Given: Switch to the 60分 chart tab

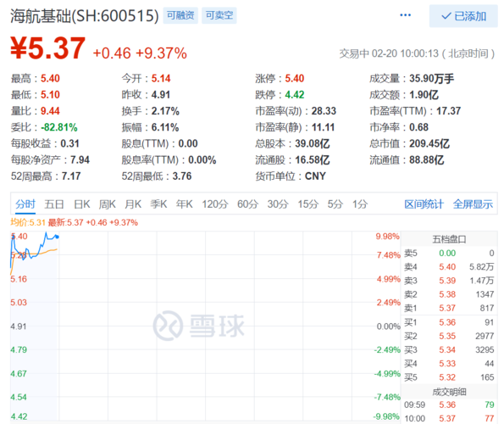Looking at the screenshot, I should [247, 204].
